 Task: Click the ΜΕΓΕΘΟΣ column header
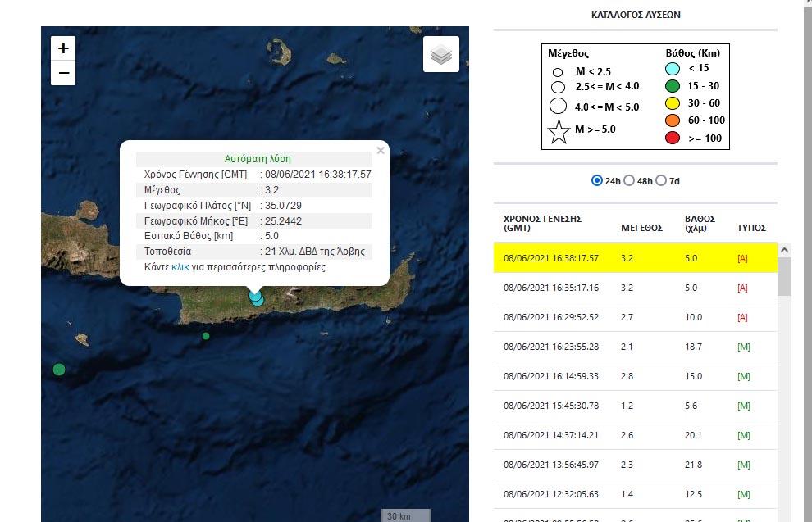pyautogui.click(x=641, y=228)
